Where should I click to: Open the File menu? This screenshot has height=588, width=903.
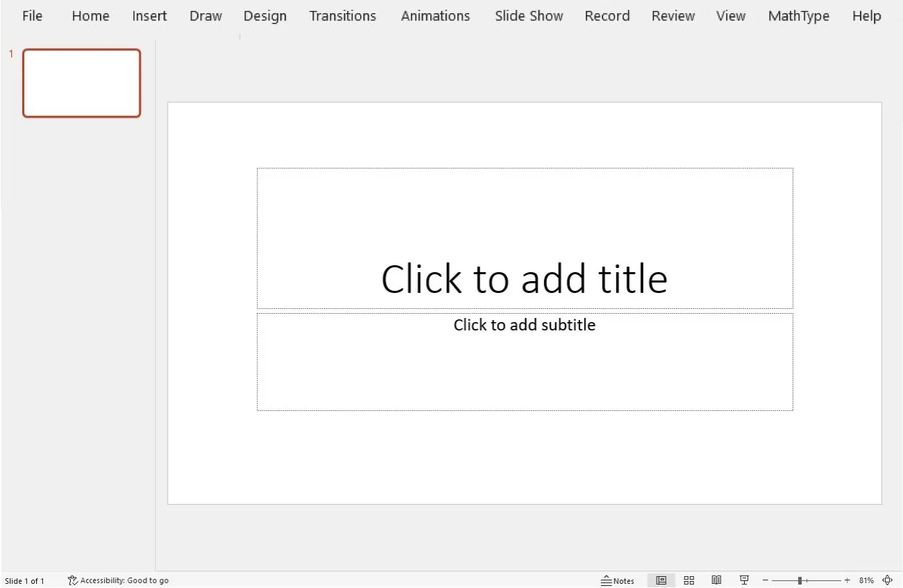coord(32,15)
